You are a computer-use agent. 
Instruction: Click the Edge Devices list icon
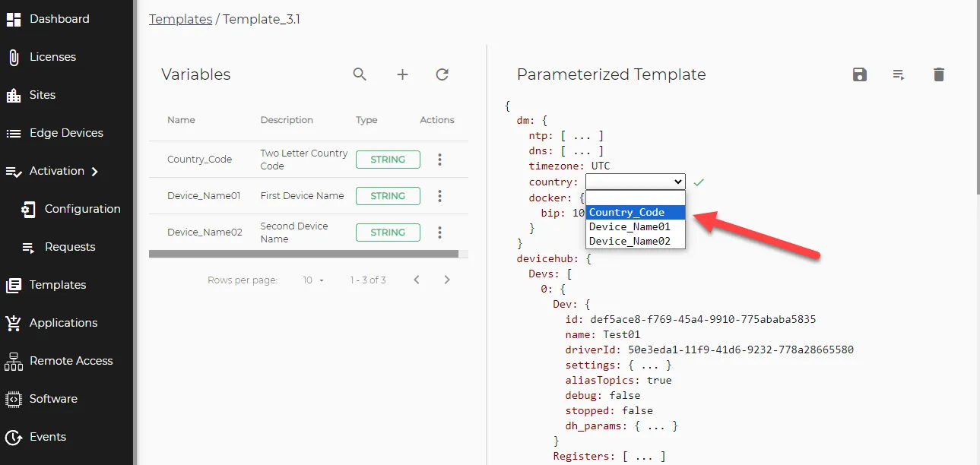click(x=14, y=133)
